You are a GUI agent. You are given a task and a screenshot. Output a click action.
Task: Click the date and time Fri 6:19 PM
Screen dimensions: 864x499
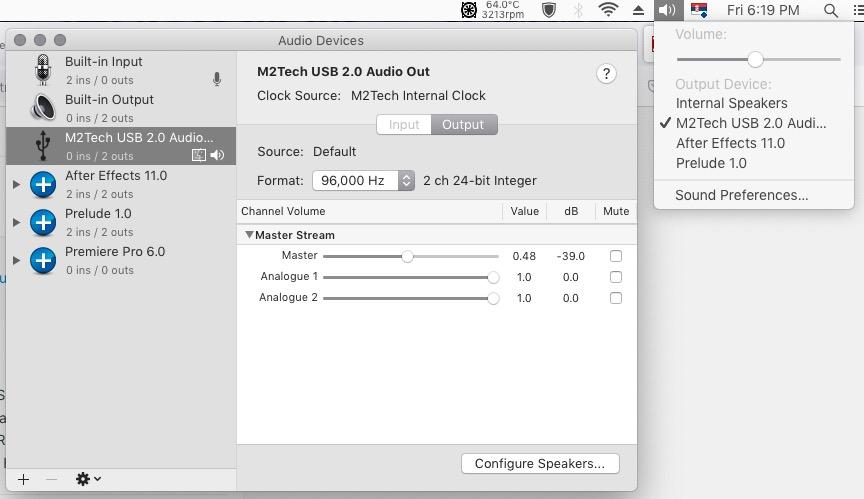(x=763, y=10)
